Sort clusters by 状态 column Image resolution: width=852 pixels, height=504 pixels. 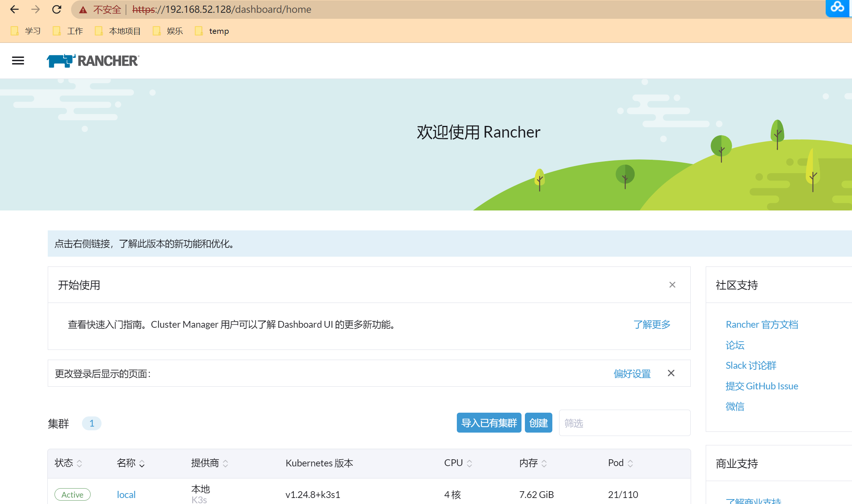coord(68,463)
